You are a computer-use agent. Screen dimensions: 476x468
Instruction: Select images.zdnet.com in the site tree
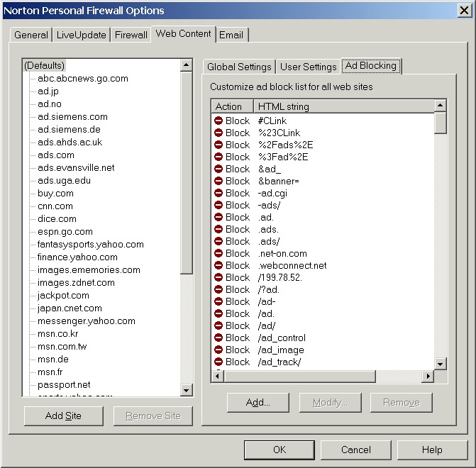[x=76, y=282]
